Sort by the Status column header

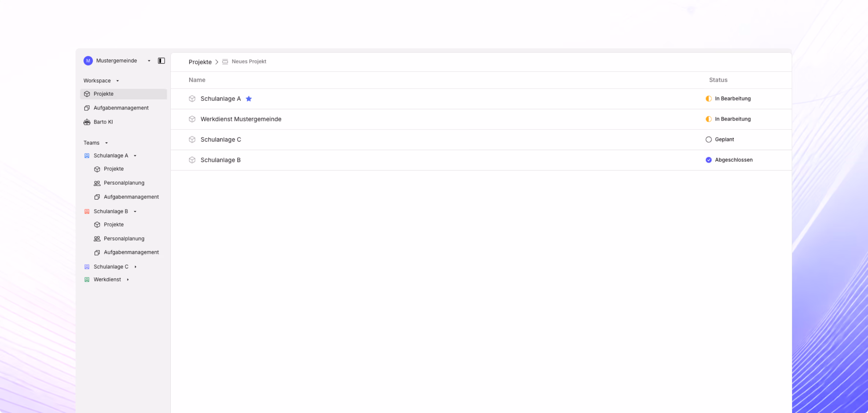tap(718, 80)
